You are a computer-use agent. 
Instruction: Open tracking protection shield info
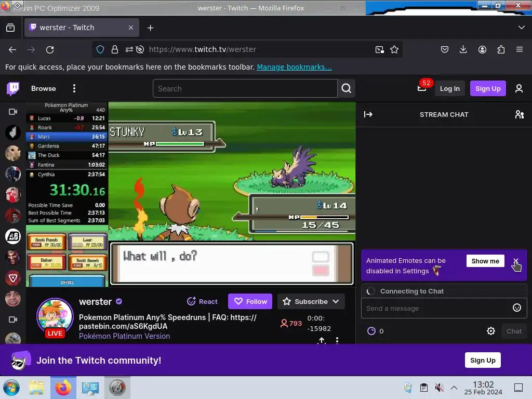click(x=100, y=49)
